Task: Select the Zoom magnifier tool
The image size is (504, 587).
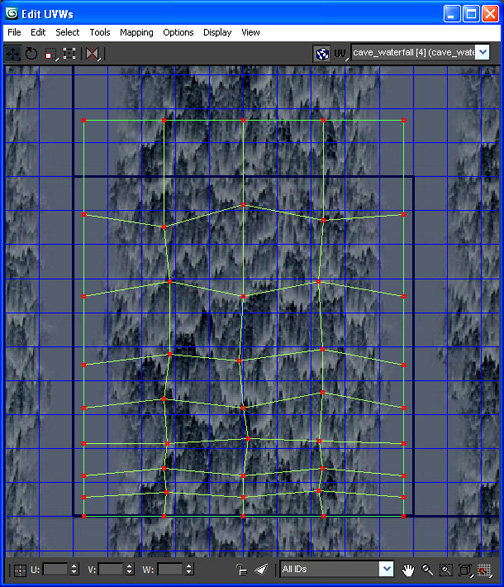Action: coord(427,570)
